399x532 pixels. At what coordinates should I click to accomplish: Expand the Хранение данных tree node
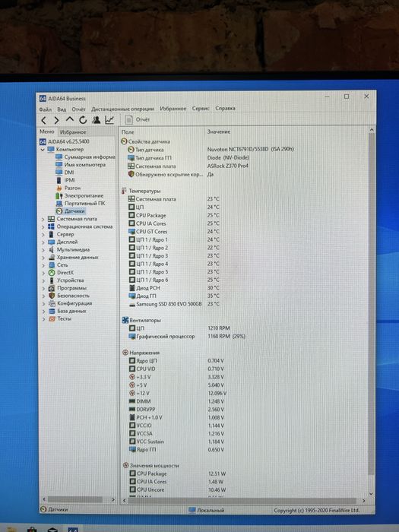43,258
